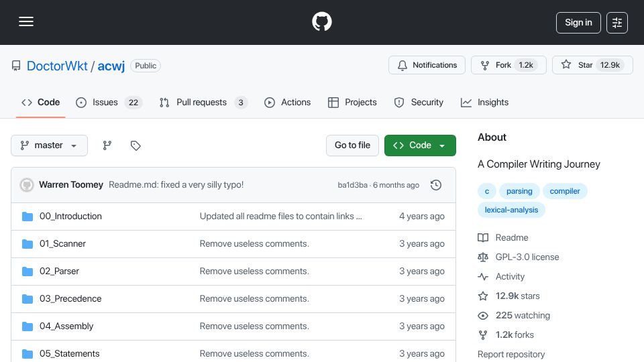This screenshot has height=362, width=644.
Task: Click the 02_Parser folder icon
Action: coord(28,271)
